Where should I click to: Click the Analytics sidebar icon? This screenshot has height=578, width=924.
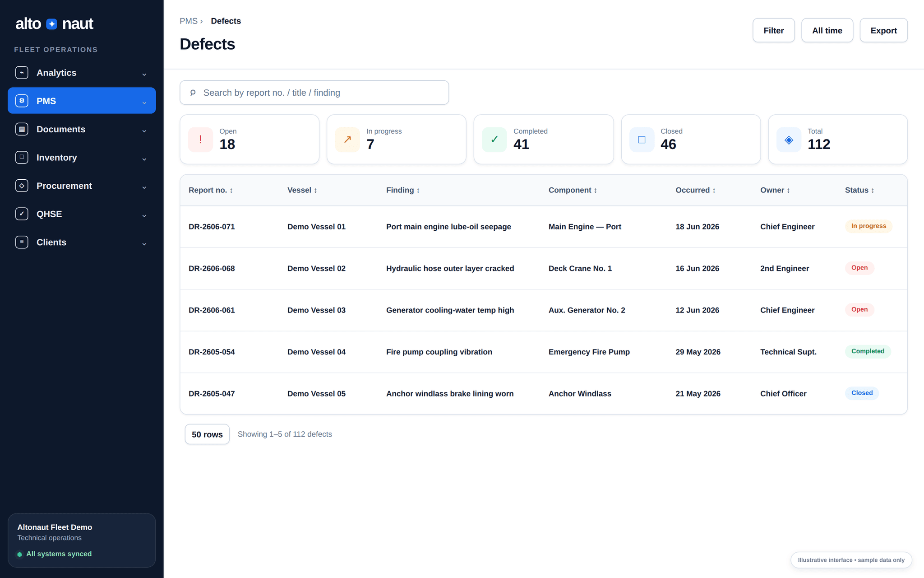(x=22, y=73)
